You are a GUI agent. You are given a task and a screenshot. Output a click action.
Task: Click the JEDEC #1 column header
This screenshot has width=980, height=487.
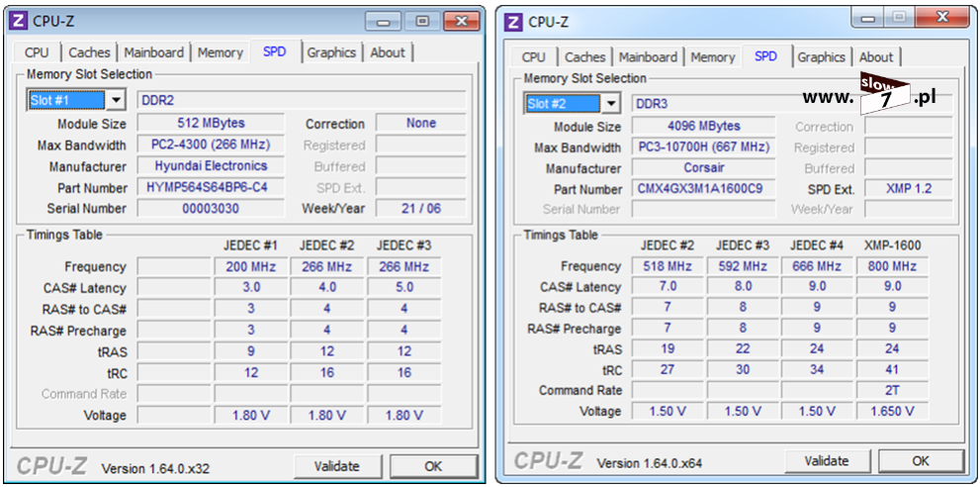tap(250, 244)
